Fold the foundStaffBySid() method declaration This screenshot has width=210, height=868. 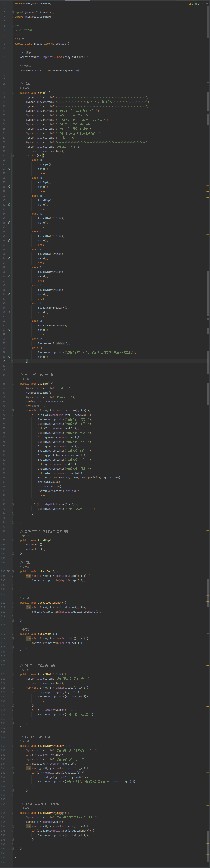click(13, 674)
